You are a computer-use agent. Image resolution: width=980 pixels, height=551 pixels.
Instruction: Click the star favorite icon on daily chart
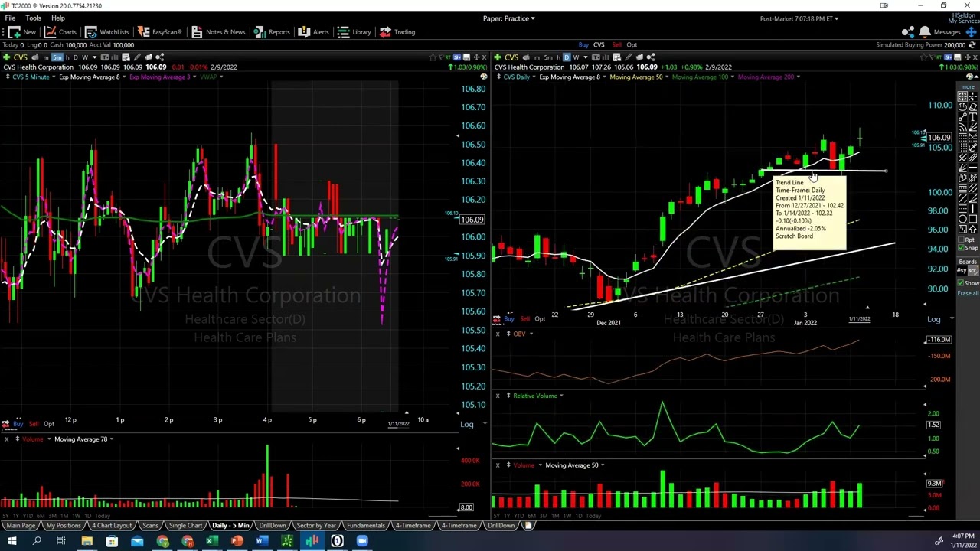[923, 57]
